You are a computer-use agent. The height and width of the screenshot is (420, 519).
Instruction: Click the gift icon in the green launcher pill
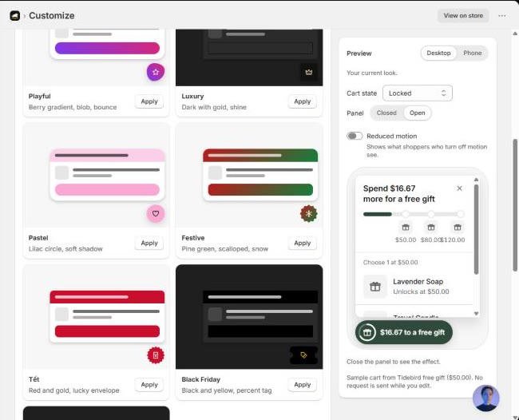(367, 332)
